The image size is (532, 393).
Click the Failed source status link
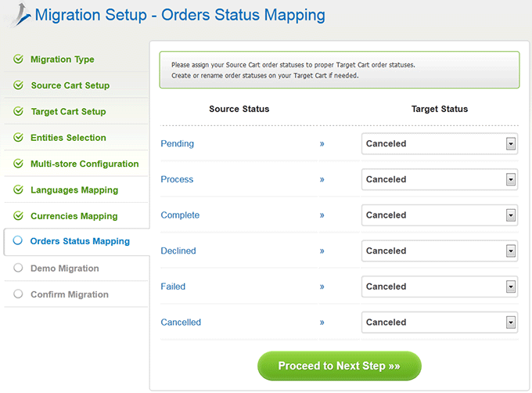(173, 287)
